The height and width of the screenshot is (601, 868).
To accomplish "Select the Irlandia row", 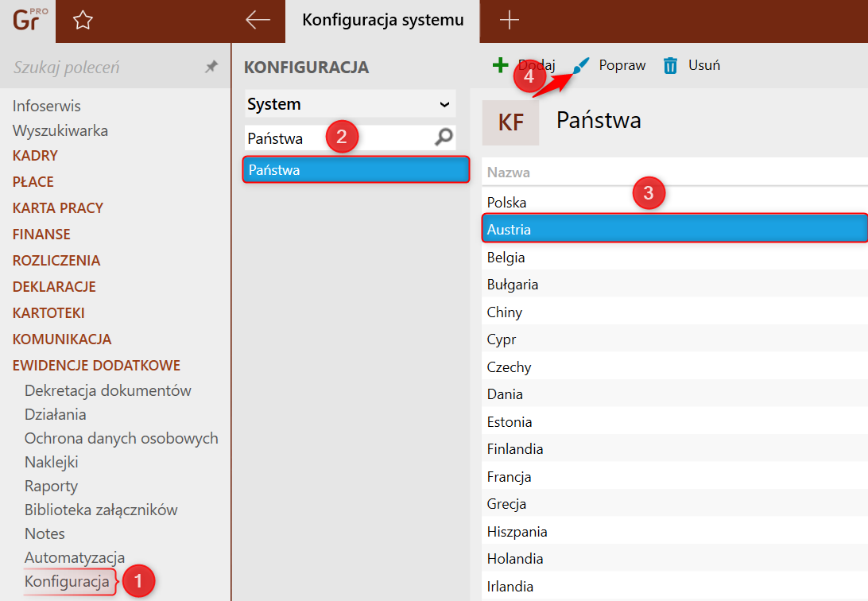I will (675, 586).
